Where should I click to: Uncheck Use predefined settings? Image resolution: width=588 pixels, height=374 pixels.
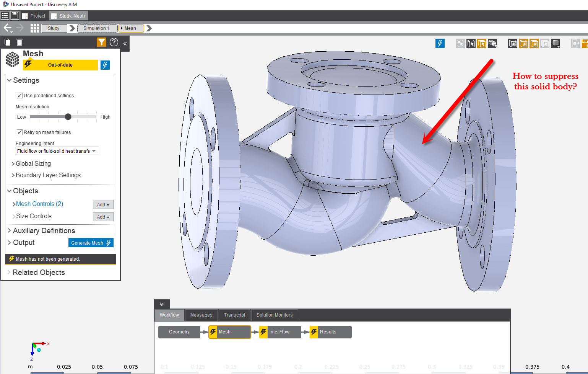pos(19,96)
